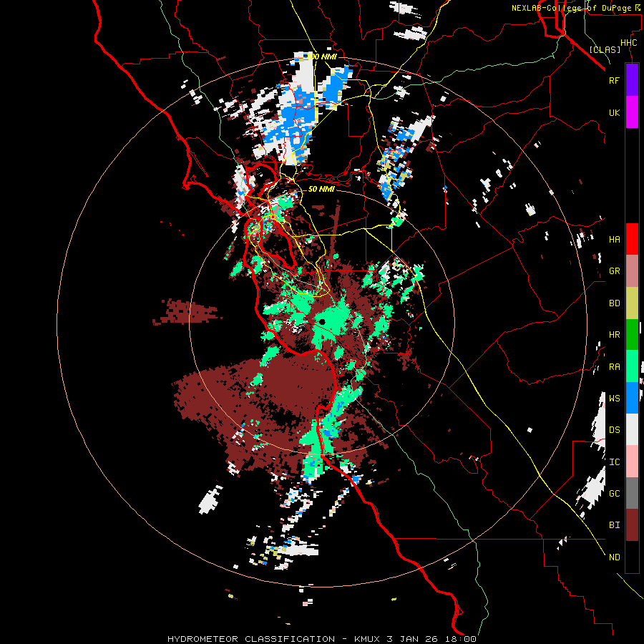Viewport: 644px width, 644px height.
Task: Click the DS white legend swatch
Action: click(632, 429)
